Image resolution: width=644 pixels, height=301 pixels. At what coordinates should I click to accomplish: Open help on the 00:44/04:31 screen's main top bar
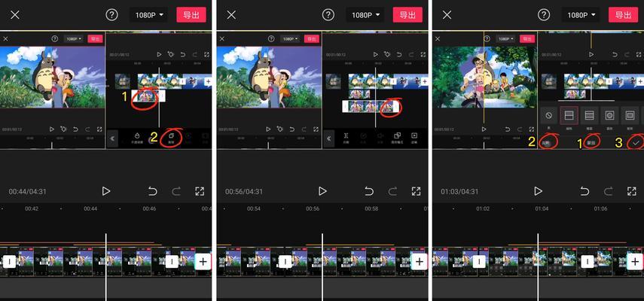coord(111,15)
